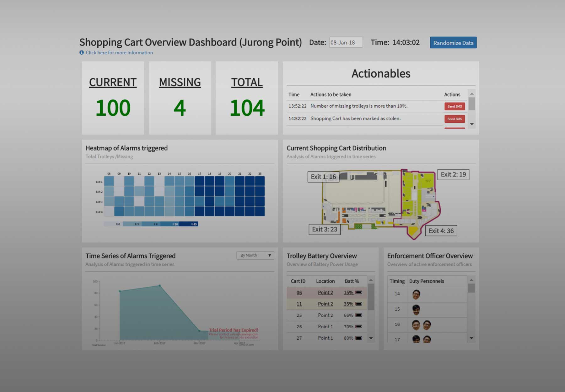Click enforcement officer scrollbar up arrow

pyautogui.click(x=471, y=280)
